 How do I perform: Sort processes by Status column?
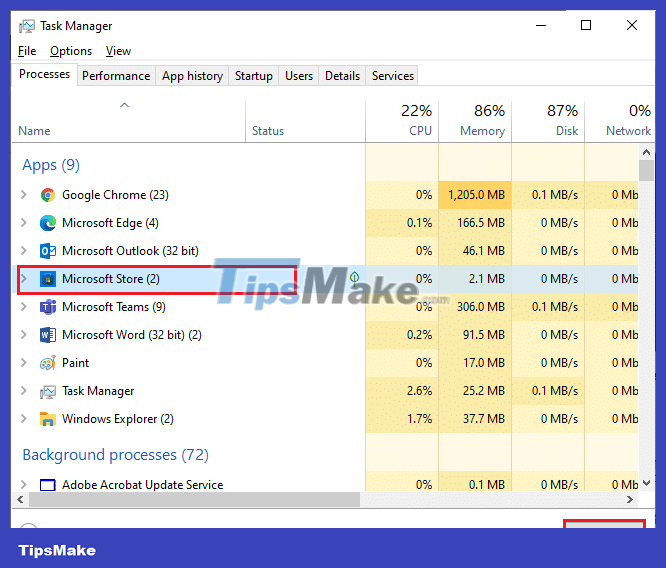(x=305, y=122)
